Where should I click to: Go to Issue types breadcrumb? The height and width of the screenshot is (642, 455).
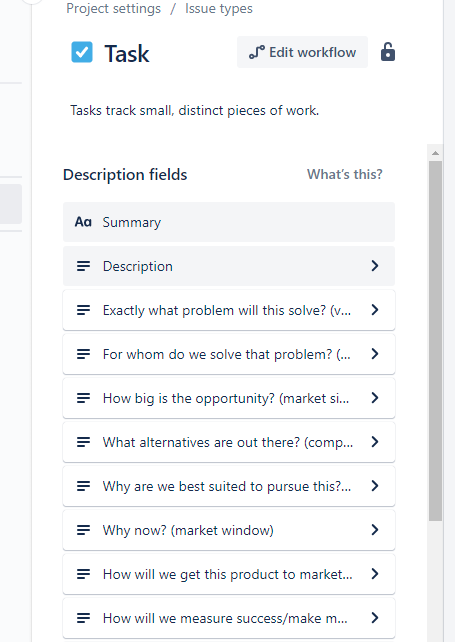click(219, 8)
